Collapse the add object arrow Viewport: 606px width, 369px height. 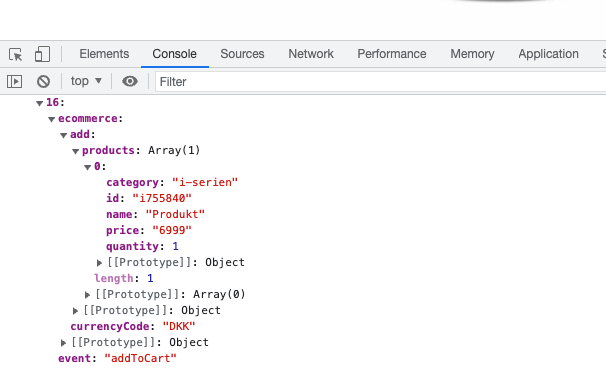coord(63,135)
